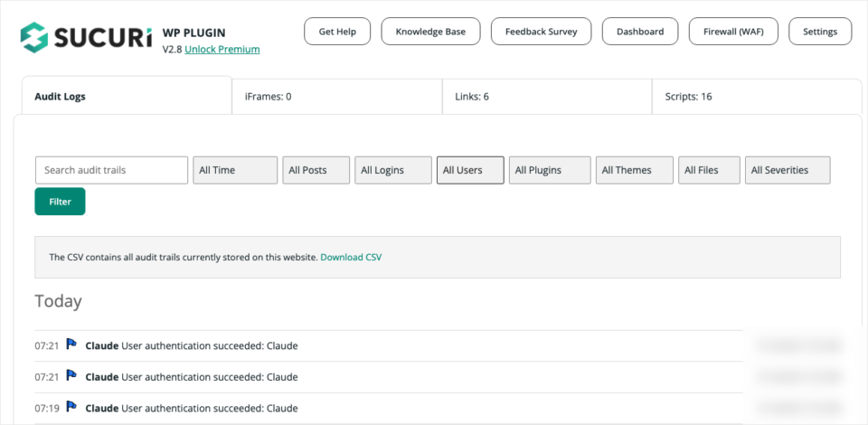Open the Knowledge Base

(430, 32)
